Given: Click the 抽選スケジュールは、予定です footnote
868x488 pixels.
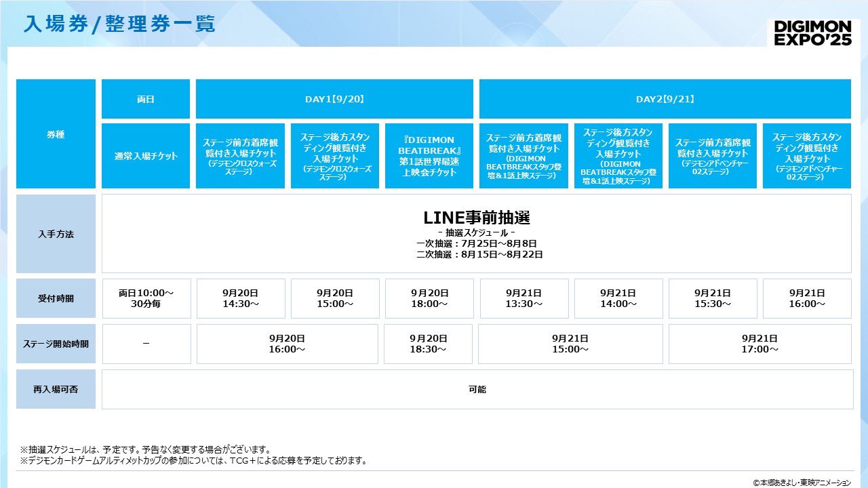Looking at the screenshot, I should [146, 449].
